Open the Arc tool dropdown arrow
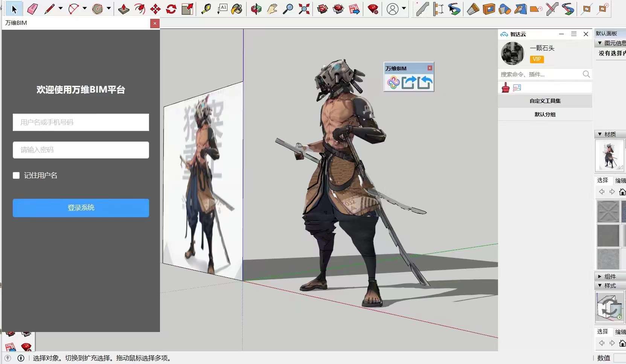The width and height of the screenshot is (626, 364). 85,8
